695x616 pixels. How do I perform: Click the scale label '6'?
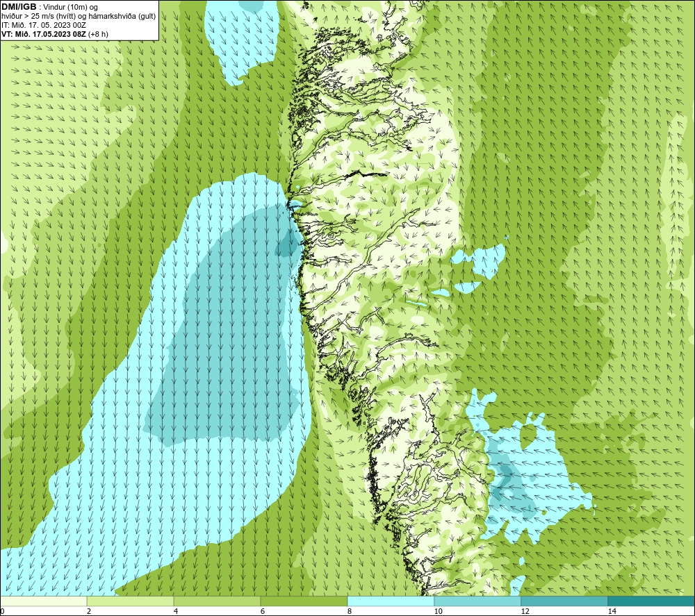coord(263,612)
